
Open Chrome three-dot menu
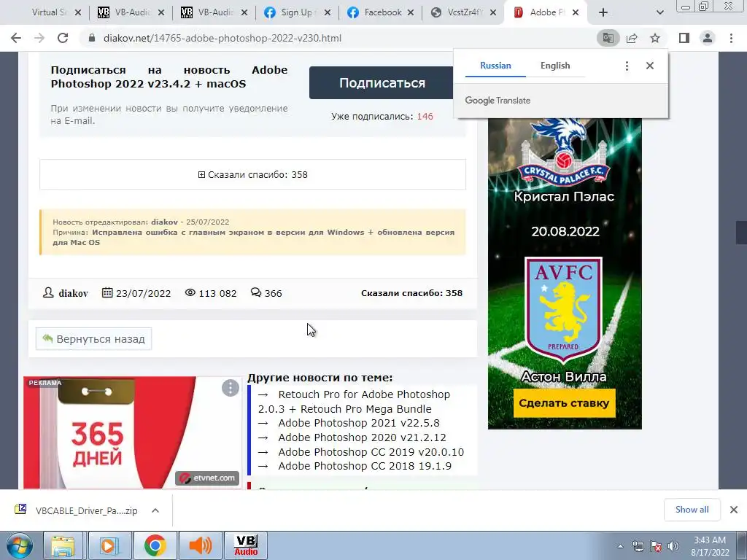click(731, 38)
